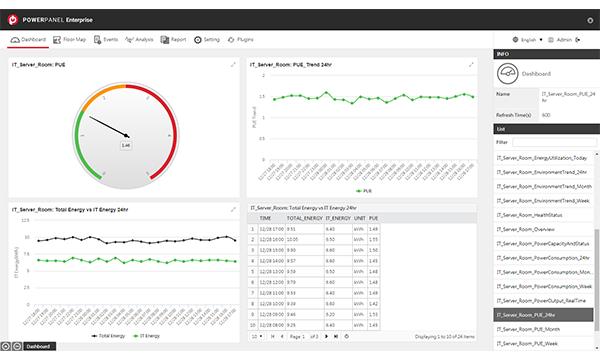Click the globe language icon

(x=515, y=39)
